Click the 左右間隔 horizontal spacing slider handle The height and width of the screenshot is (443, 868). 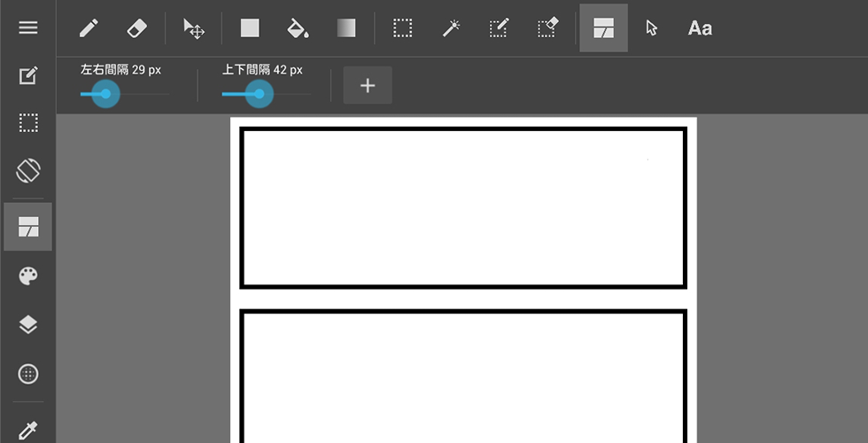click(x=105, y=94)
